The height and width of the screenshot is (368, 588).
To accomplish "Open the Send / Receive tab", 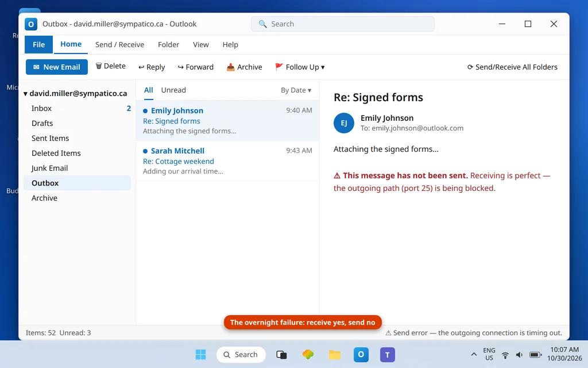I will pos(119,45).
